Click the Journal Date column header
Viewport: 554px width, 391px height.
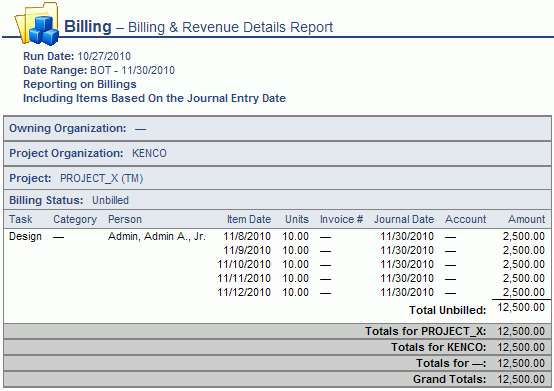click(404, 219)
